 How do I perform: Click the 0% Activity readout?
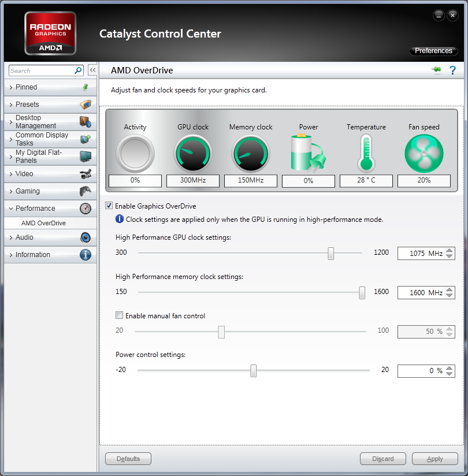pos(135,180)
